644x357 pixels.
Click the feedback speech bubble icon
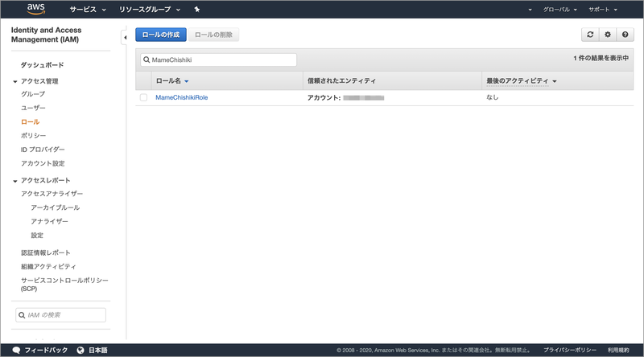point(16,350)
